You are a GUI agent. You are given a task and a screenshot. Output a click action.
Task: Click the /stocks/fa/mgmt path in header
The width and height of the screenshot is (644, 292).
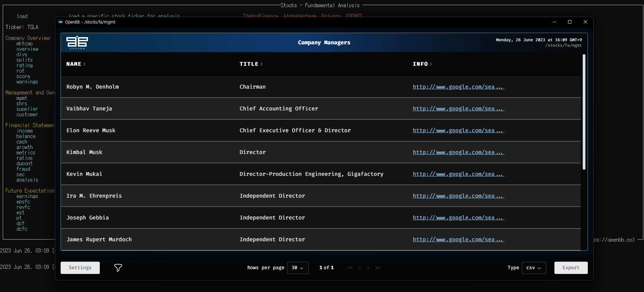(x=563, y=45)
